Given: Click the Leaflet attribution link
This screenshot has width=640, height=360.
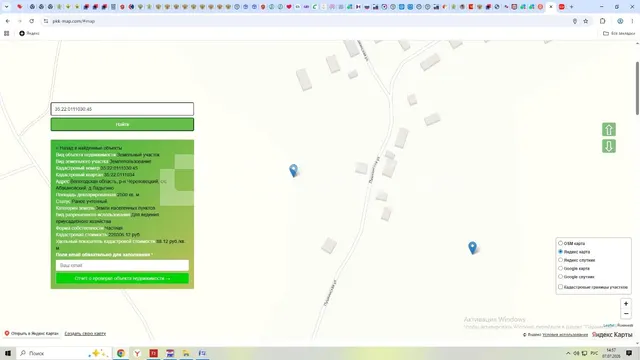Looking at the screenshot, I should (x=608, y=325).
